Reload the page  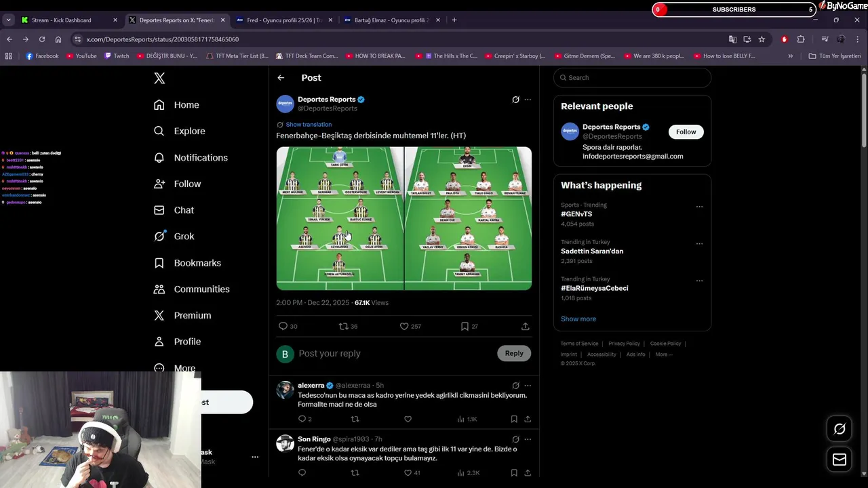point(42,39)
